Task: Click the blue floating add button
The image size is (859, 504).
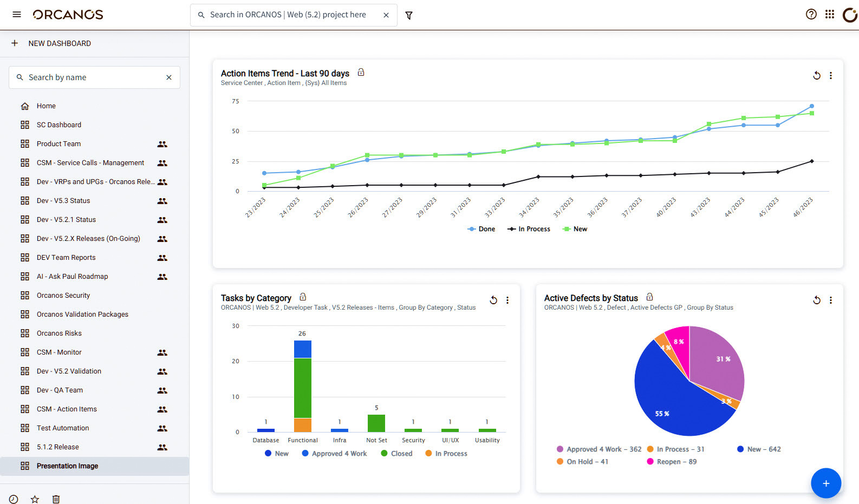Action: coord(826,483)
